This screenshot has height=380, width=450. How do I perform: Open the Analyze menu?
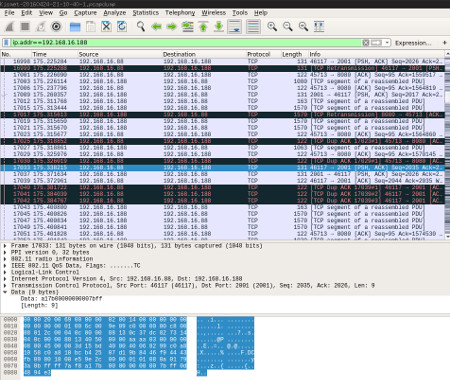(115, 13)
